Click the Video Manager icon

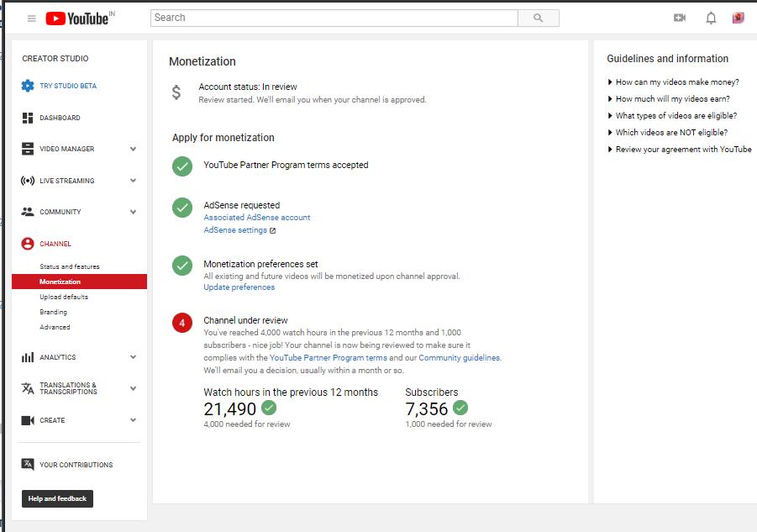click(x=28, y=149)
